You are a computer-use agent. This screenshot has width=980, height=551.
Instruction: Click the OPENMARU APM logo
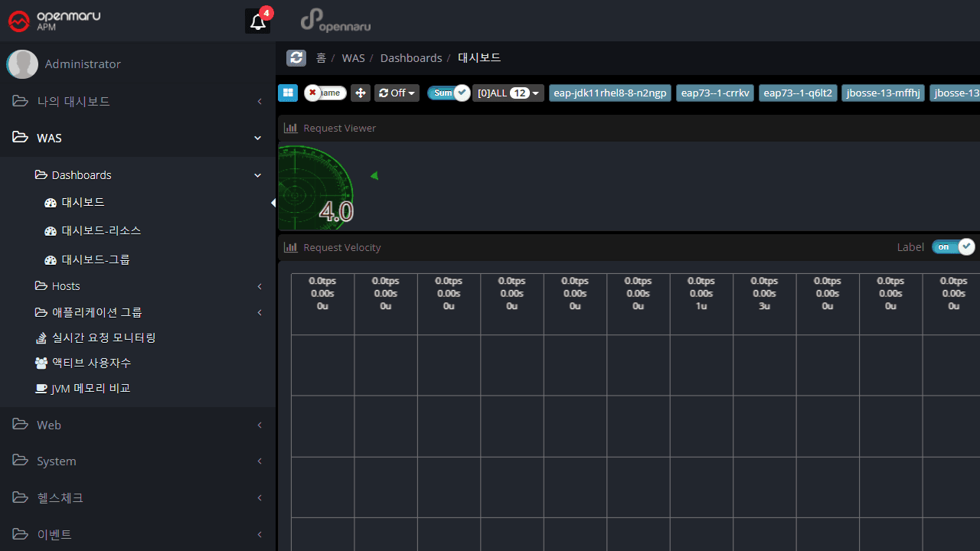(x=54, y=21)
